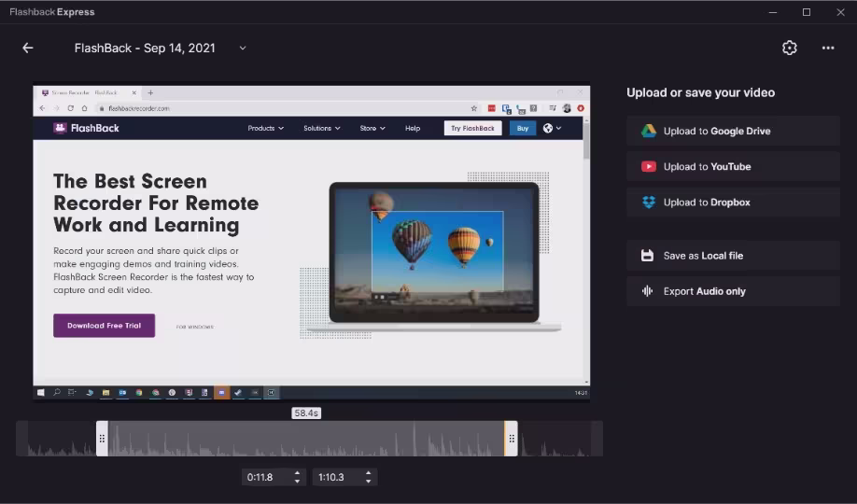This screenshot has height=504, width=857.
Task: Choose Export Audio only
Action: (x=733, y=291)
